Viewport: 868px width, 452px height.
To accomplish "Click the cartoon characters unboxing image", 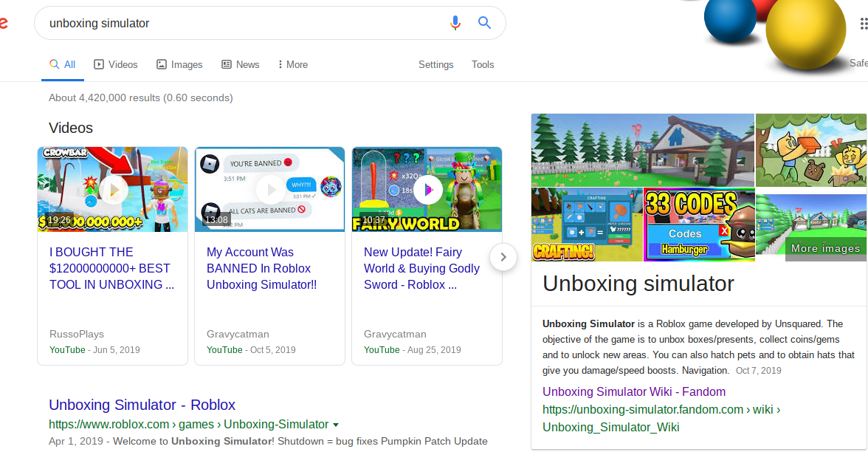I will 811,150.
